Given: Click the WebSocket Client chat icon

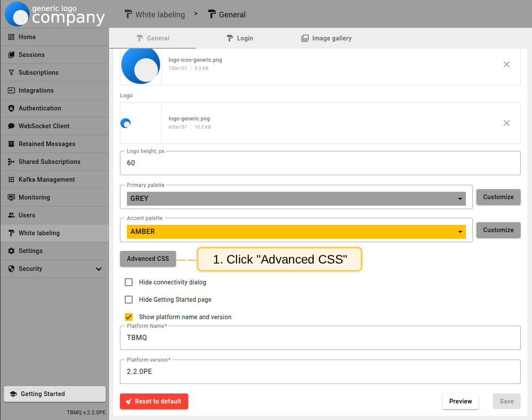Looking at the screenshot, I should click(11, 126).
